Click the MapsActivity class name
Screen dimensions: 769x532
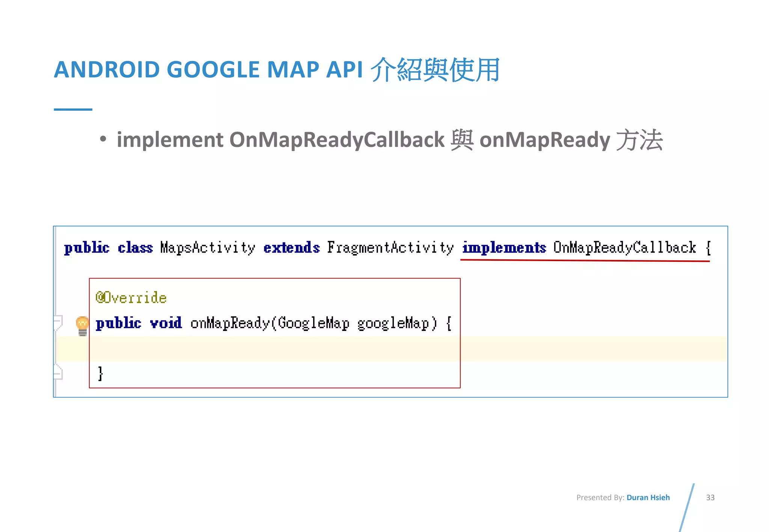point(208,248)
